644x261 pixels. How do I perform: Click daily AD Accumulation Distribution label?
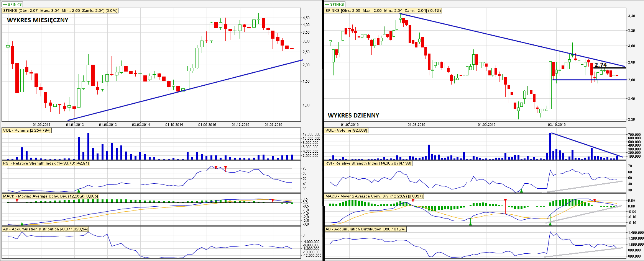365,229
